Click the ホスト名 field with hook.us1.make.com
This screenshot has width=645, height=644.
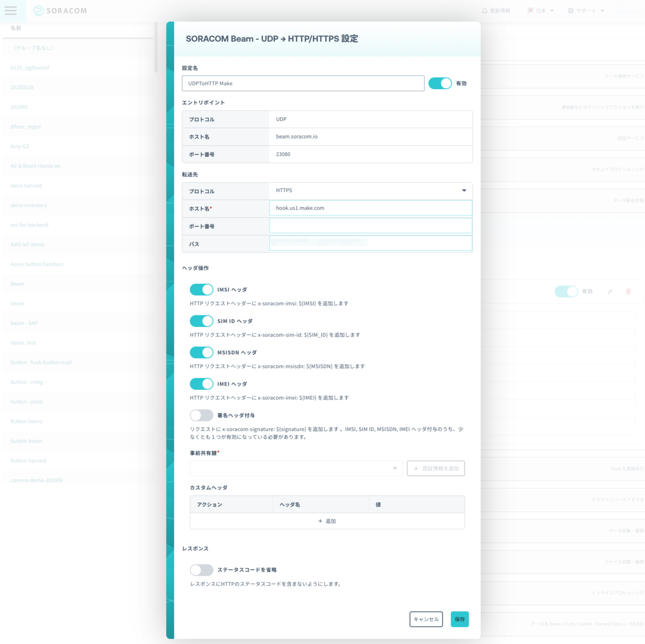point(370,208)
